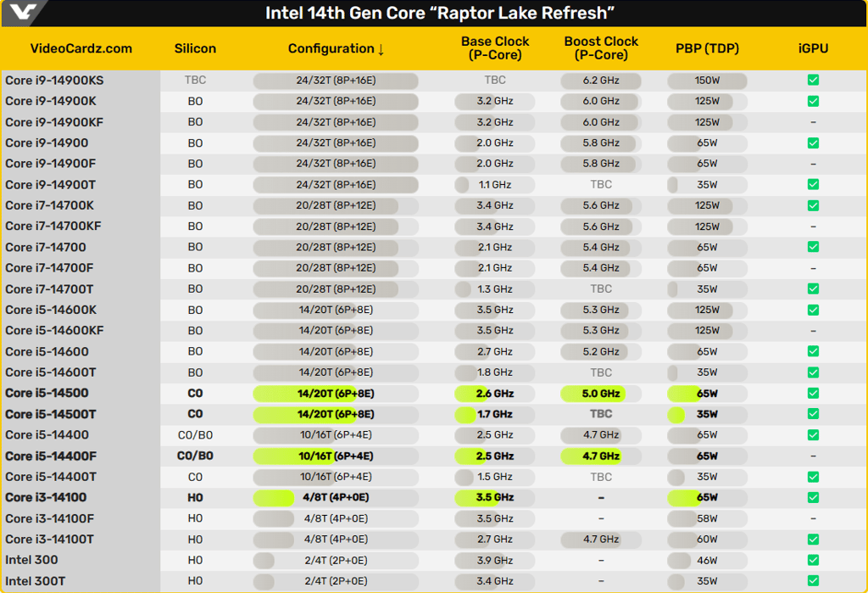Click the highlighted 5.0 GHz boost bar

point(601,394)
